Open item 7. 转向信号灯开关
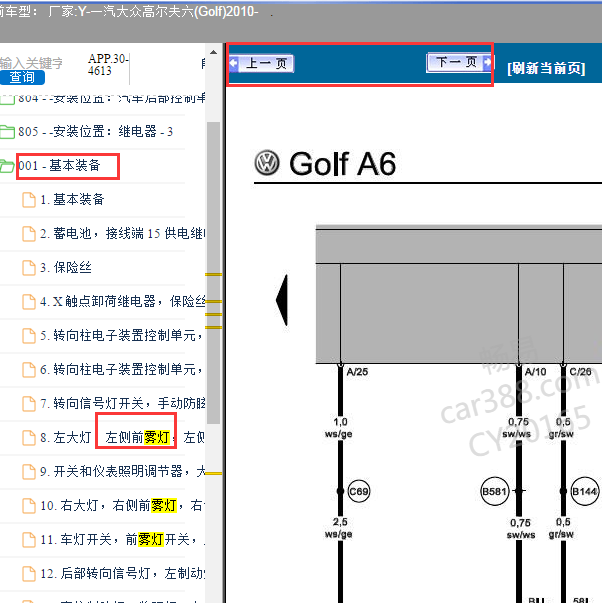This screenshot has height=603, width=602. pos(123,403)
